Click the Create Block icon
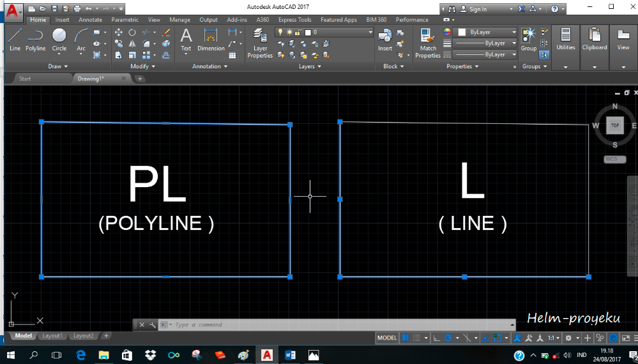 click(400, 32)
